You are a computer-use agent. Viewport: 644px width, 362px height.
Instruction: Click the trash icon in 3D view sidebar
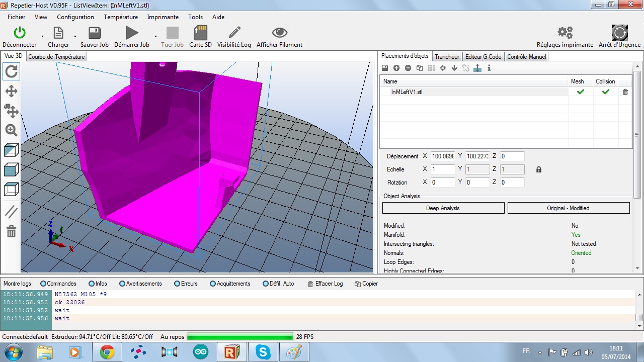[11, 231]
